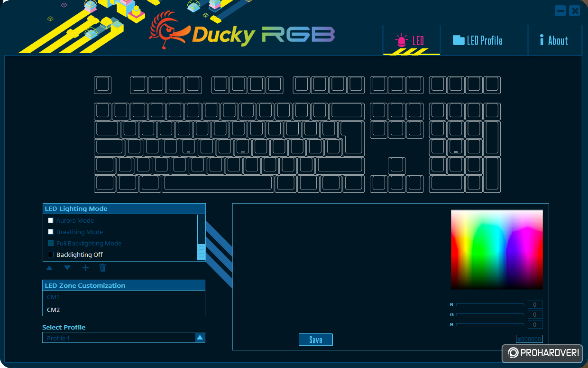This screenshot has height=368, width=588.
Task: Select the Backlighting Off entry text
Action: [80, 255]
